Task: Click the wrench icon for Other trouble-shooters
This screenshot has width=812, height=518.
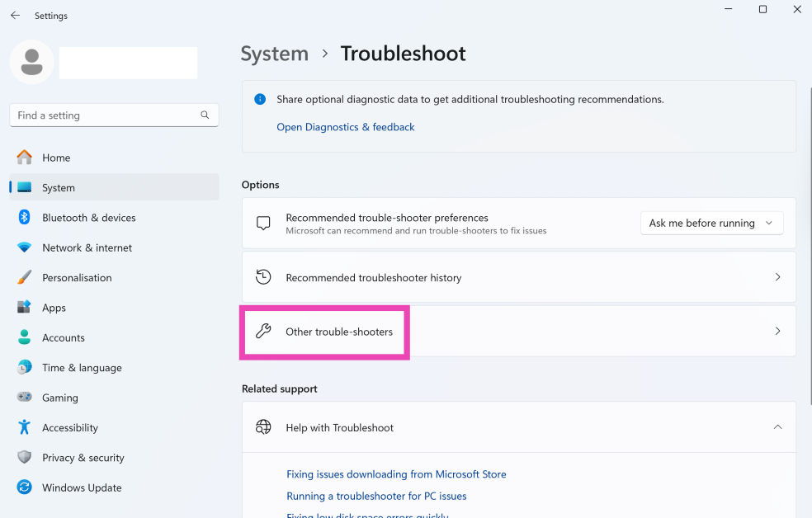Action: (x=263, y=332)
